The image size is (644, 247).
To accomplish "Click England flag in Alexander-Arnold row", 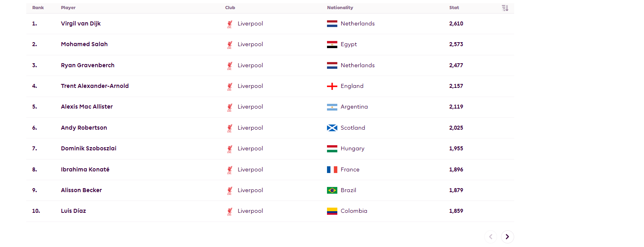I will point(332,86).
